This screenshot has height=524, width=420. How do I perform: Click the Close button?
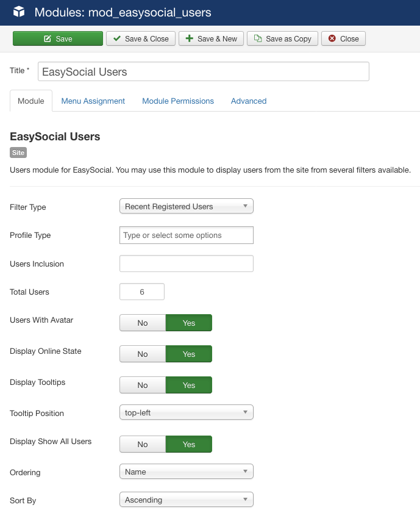[343, 38]
